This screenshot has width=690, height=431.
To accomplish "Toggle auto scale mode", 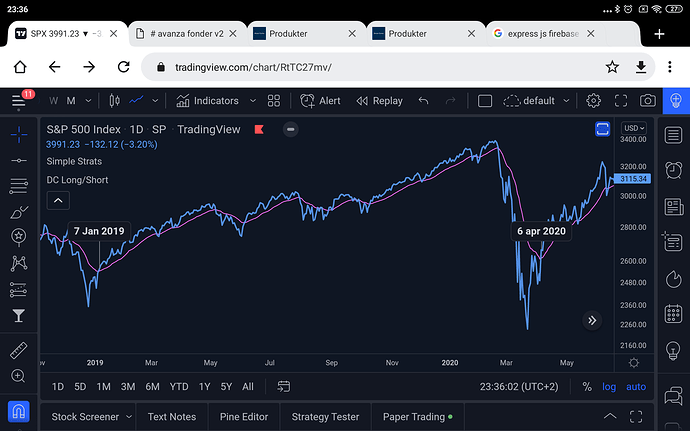I will (636, 387).
